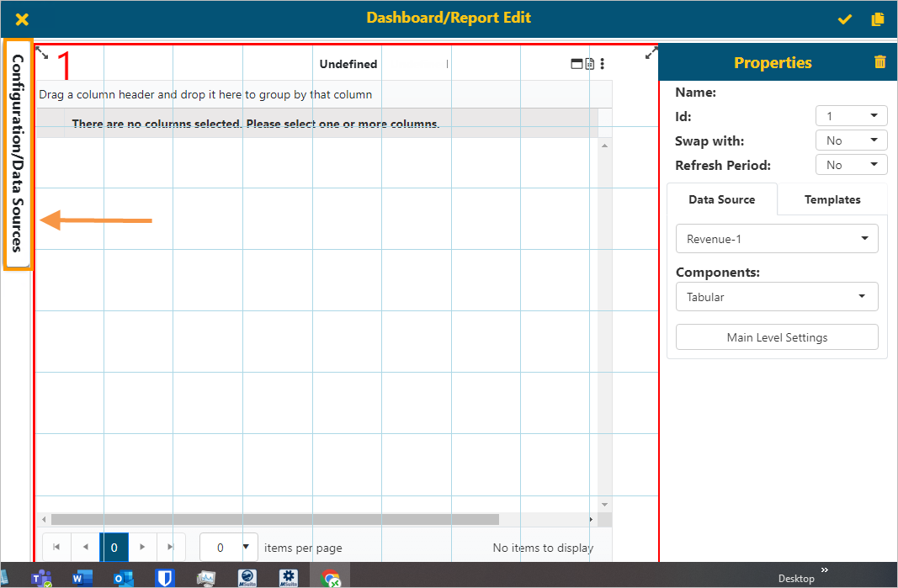Click the card view icon next to Undefined
Screen dimensions: 898x588
click(577, 63)
